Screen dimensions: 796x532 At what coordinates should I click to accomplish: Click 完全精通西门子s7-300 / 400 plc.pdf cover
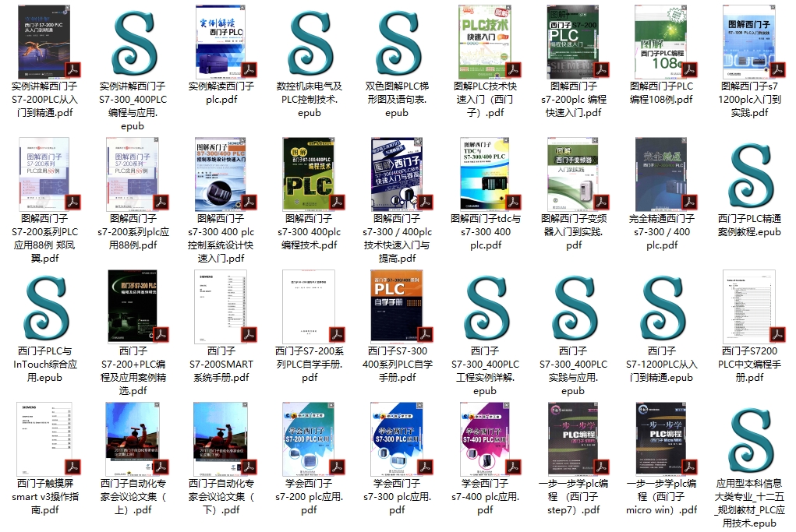click(661, 175)
